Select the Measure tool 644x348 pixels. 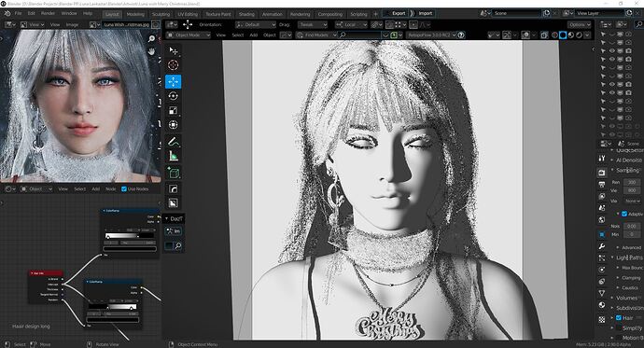click(x=173, y=156)
